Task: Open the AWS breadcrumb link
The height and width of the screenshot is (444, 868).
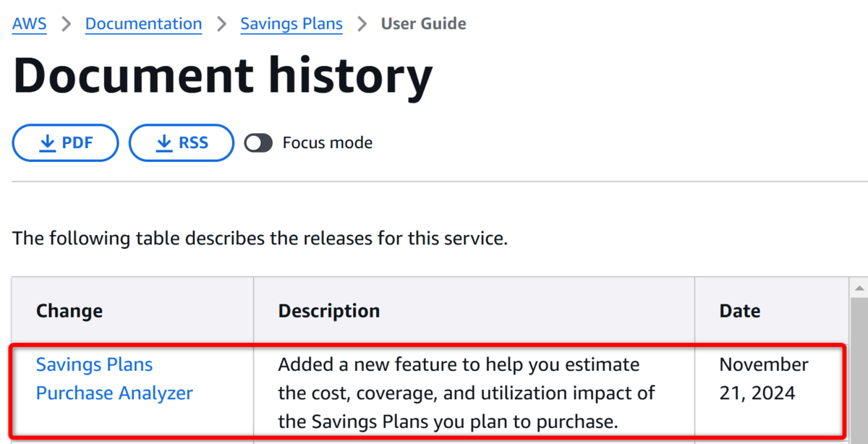Action: click(x=30, y=24)
